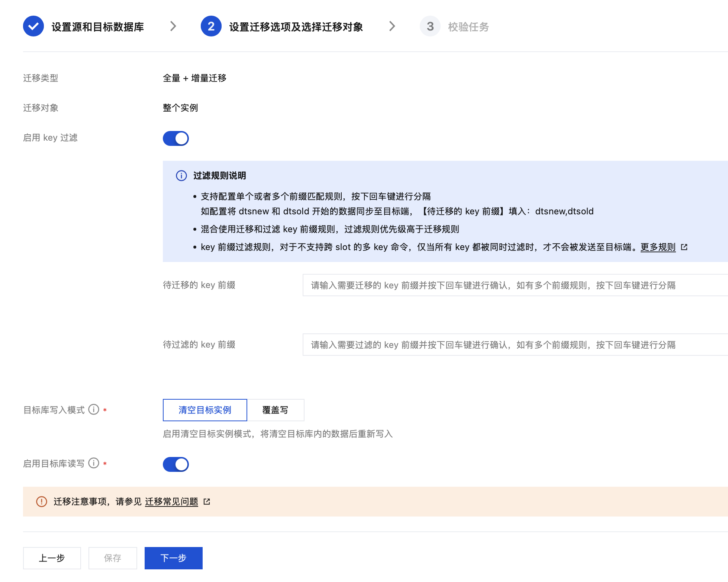Screen dimensions: 728x582
Task: Click chevron arrow after 设置源和目标数据库 step
Action: tap(173, 26)
